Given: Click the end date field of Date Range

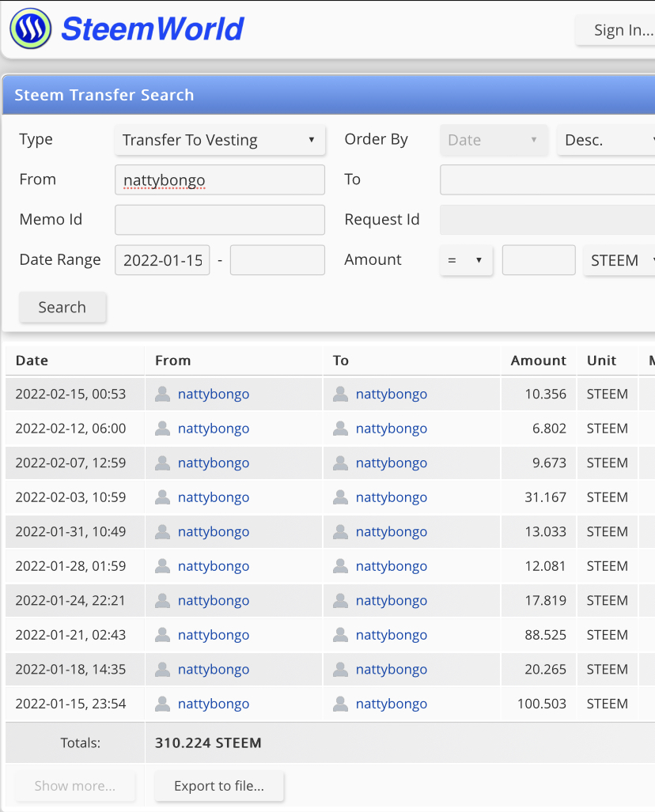Looking at the screenshot, I should [x=277, y=260].
